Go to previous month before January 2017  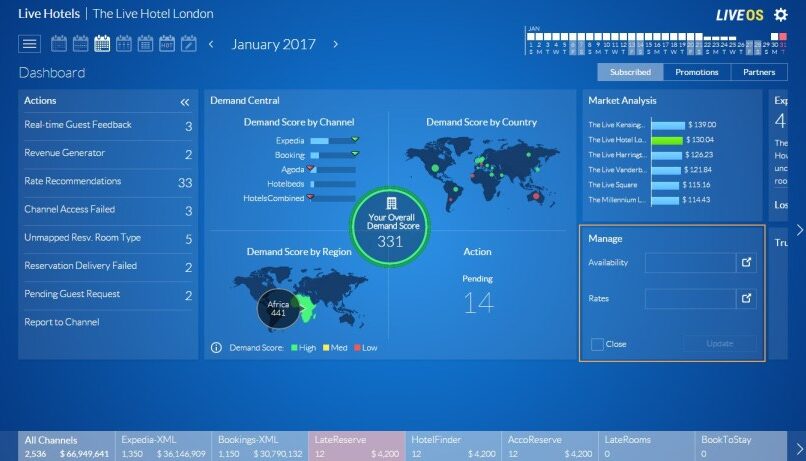tap(211, 44)
